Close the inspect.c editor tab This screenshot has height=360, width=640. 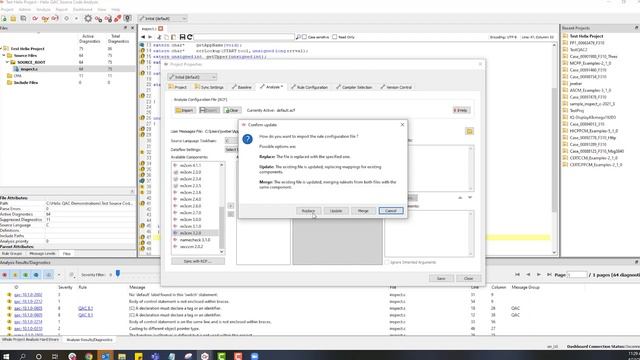161,29
